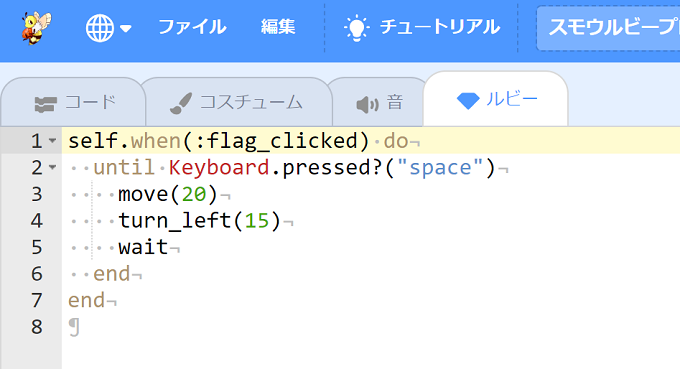
Task: Open the 編集 menu
Action: coord(278,27)
